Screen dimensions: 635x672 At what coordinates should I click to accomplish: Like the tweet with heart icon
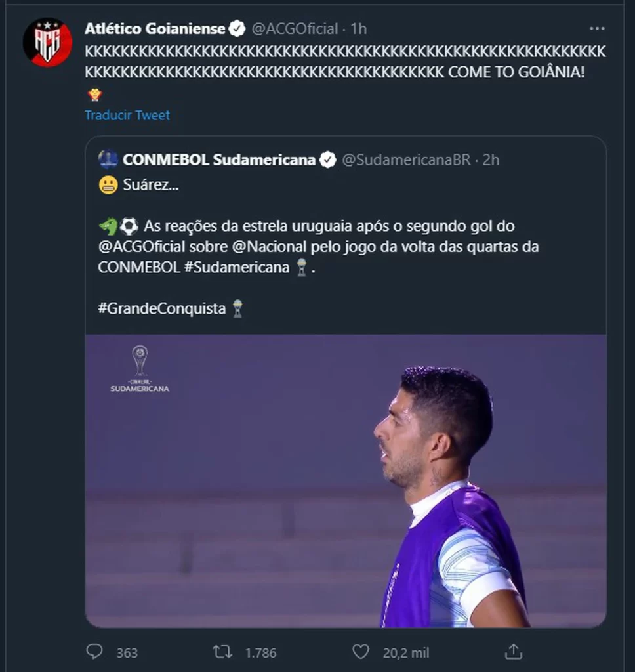coord(360,652)
